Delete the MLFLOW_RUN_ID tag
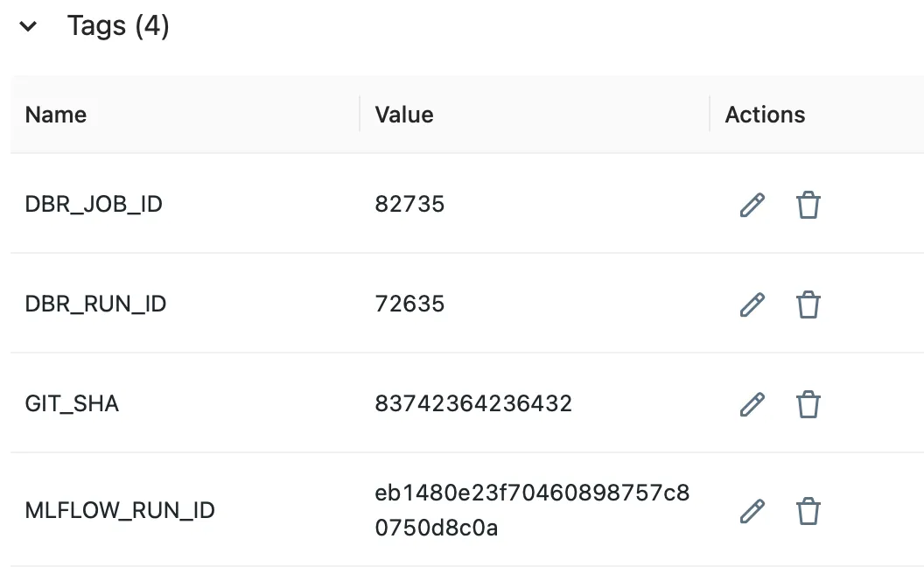The height and width of the screenshot is (574, 924). 808,512
